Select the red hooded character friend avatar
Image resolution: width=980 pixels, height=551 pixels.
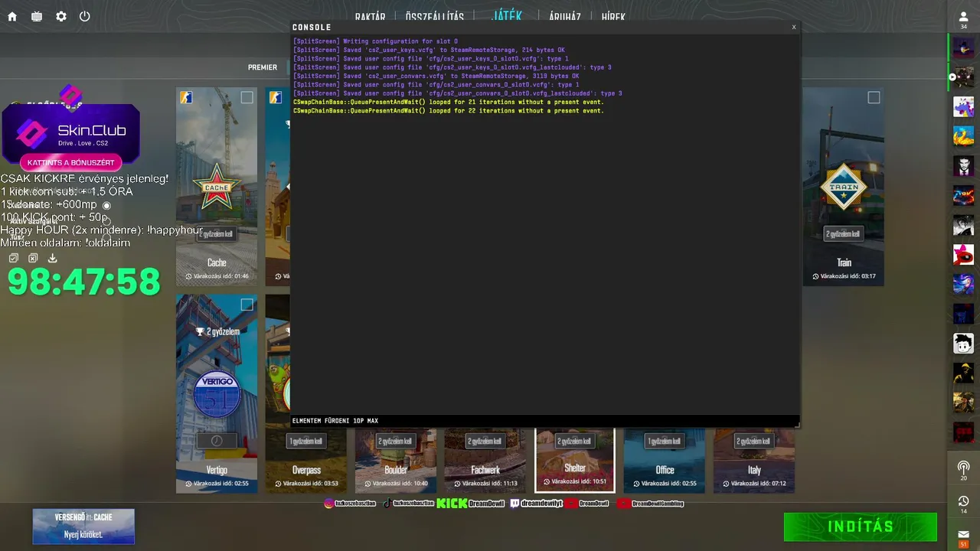coord(963,255)
